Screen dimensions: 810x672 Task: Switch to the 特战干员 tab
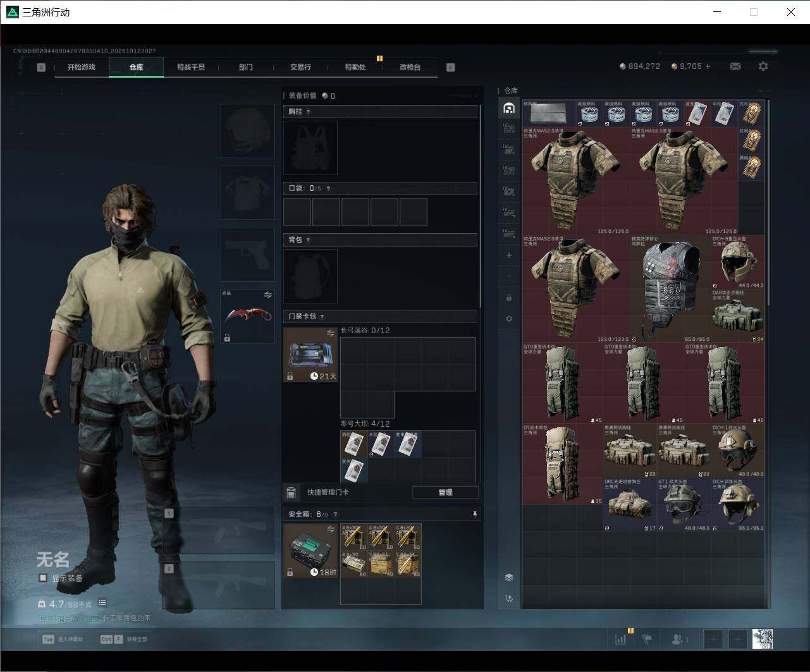click(x=191, y=67)
